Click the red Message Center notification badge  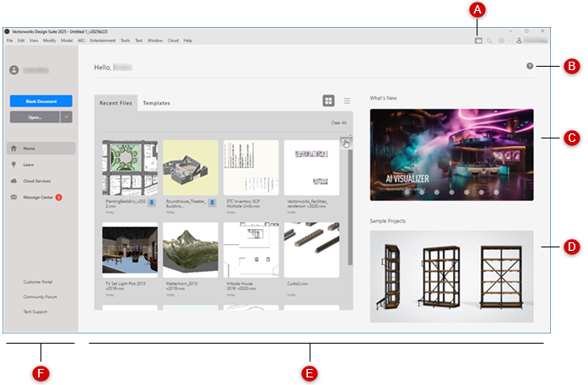59,197
